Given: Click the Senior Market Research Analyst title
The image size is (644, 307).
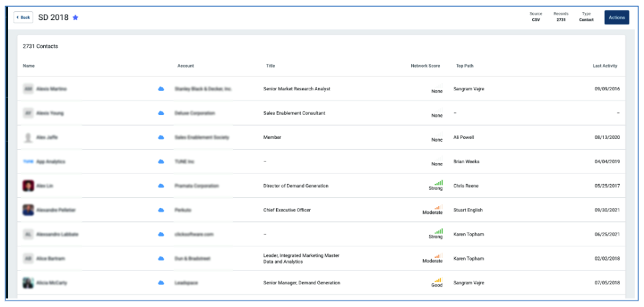Looking at the screenshot, I should (297, 88).
